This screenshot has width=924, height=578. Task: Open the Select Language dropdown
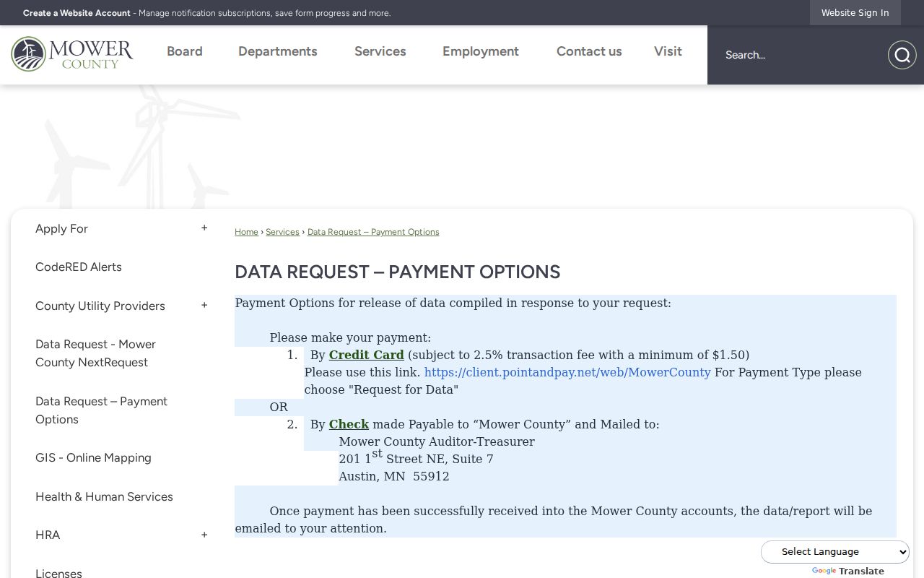coord(835,552)
